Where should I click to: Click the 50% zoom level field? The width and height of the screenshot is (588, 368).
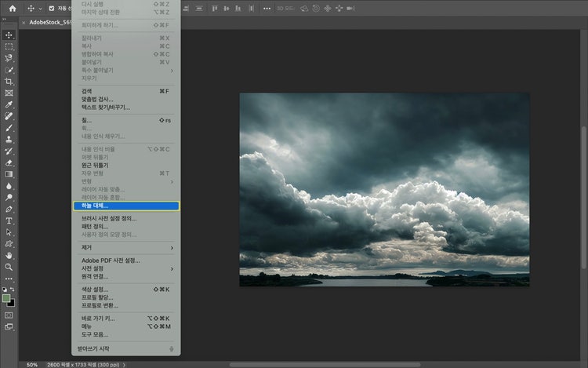tap(32, 364)
